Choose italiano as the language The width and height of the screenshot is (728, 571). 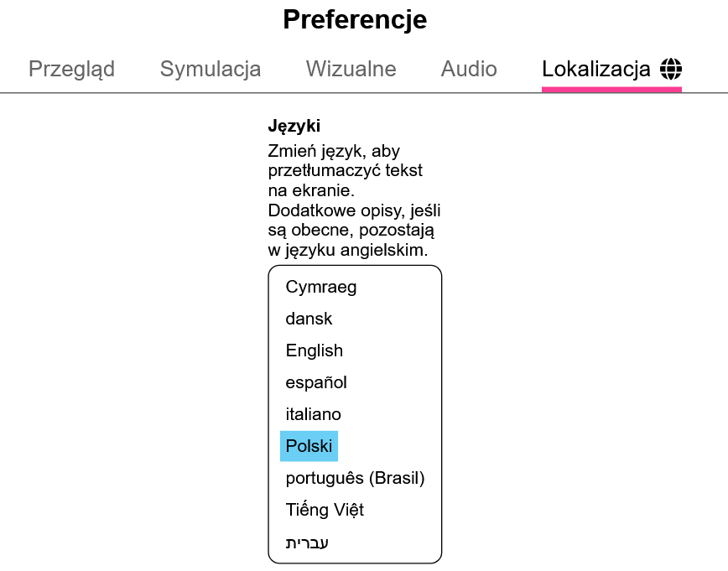coord(314,414)
